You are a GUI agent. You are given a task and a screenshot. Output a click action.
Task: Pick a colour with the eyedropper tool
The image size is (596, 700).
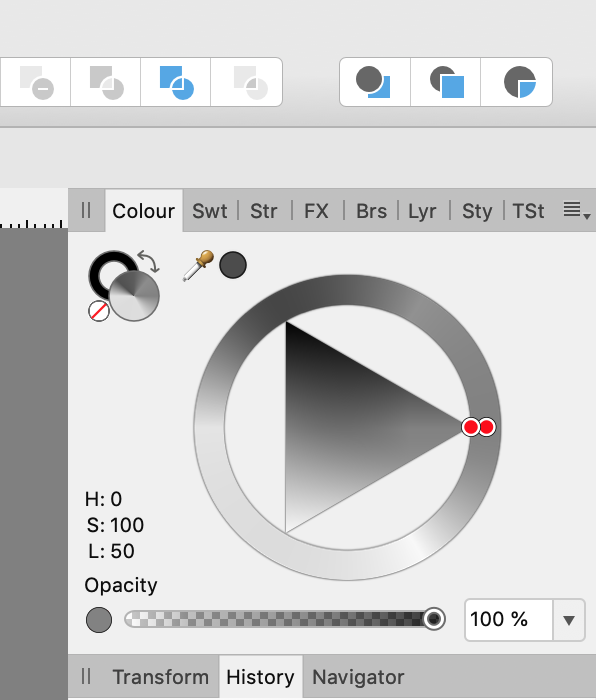198,265
